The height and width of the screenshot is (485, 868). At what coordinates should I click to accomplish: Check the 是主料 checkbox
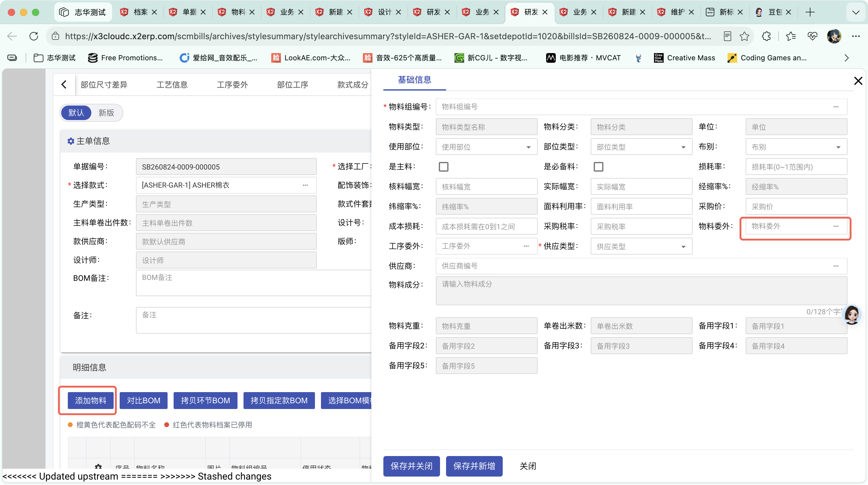pos(443,166)
